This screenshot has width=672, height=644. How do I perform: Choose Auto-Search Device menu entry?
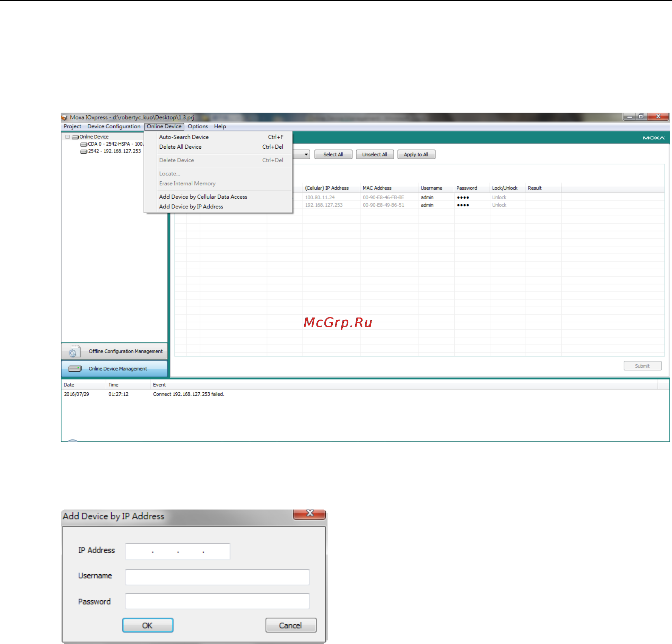218,137
